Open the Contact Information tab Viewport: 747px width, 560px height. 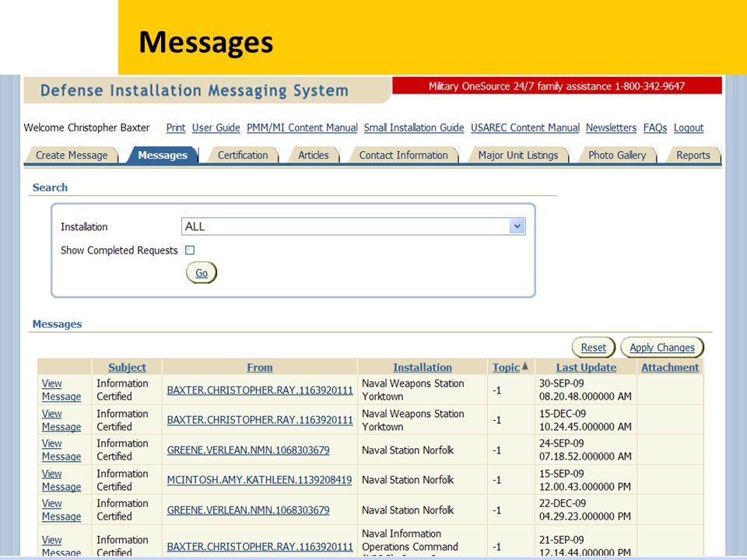403,156
